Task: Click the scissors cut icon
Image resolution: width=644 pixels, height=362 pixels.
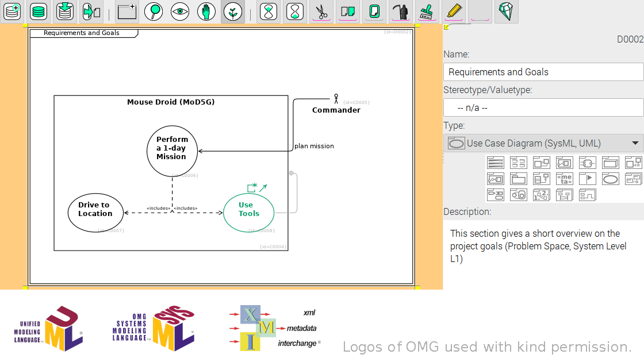Action: [x=321, y=11]
